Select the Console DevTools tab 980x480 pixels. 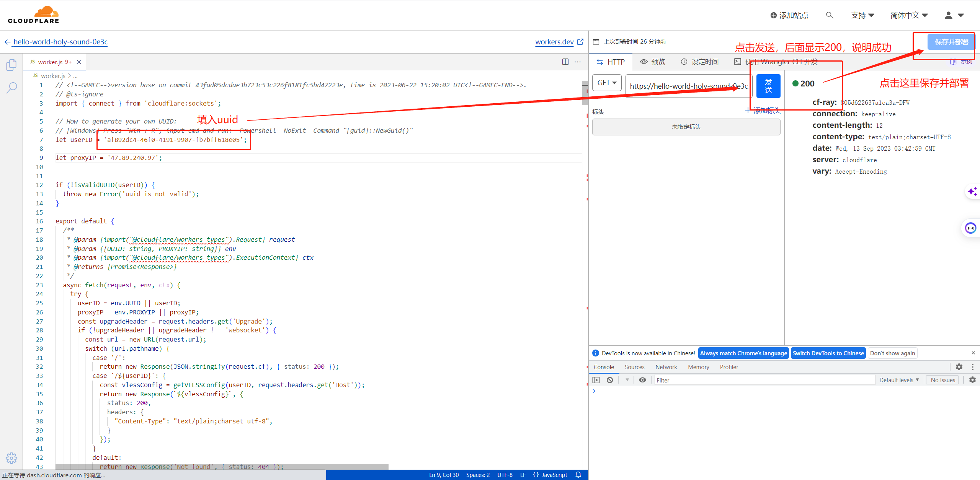click(x=604, y=367)
